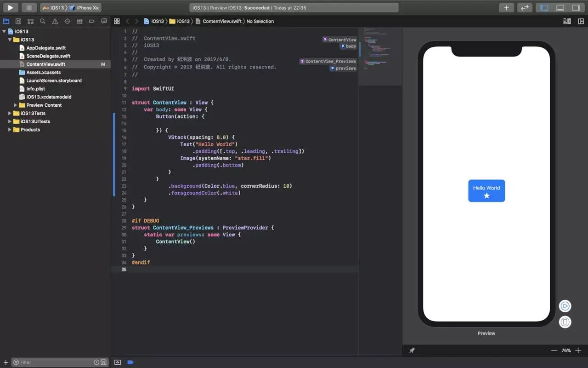The image size is (588, 368).
Task: Tap the Hello World button in preview
Action: point(486,190)
